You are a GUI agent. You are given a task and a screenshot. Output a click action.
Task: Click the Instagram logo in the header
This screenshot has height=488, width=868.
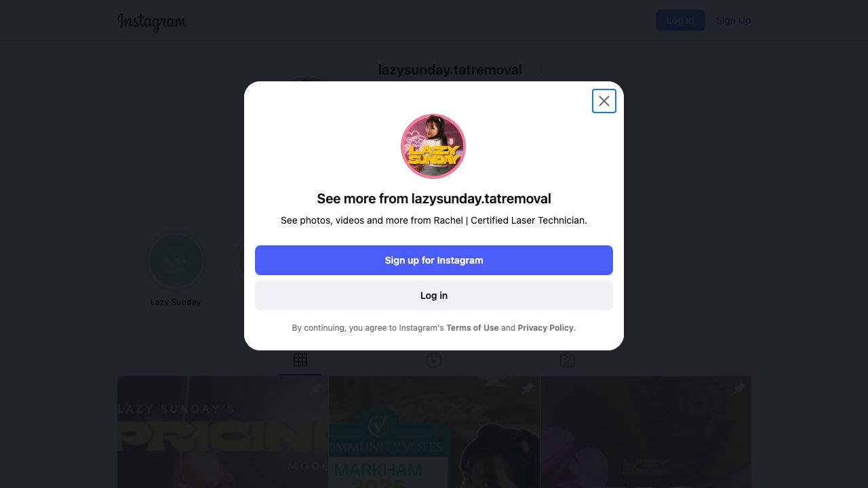(152, 22)
